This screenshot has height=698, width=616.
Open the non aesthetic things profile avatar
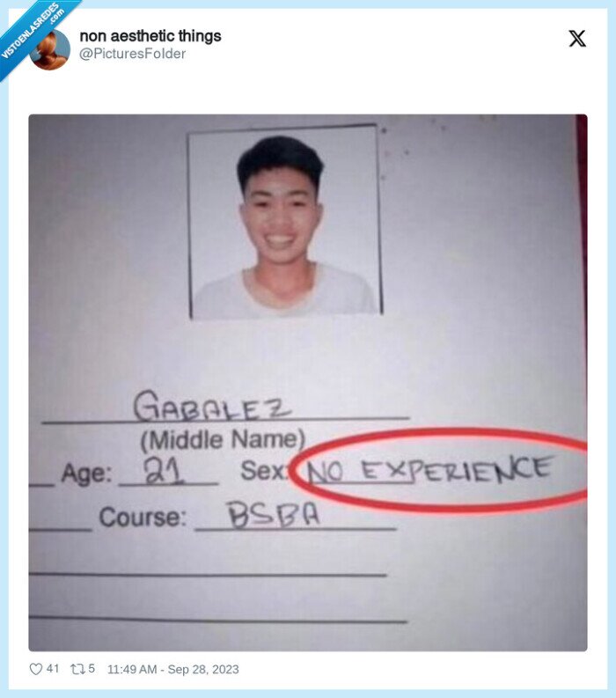click(x=50, y=49)
